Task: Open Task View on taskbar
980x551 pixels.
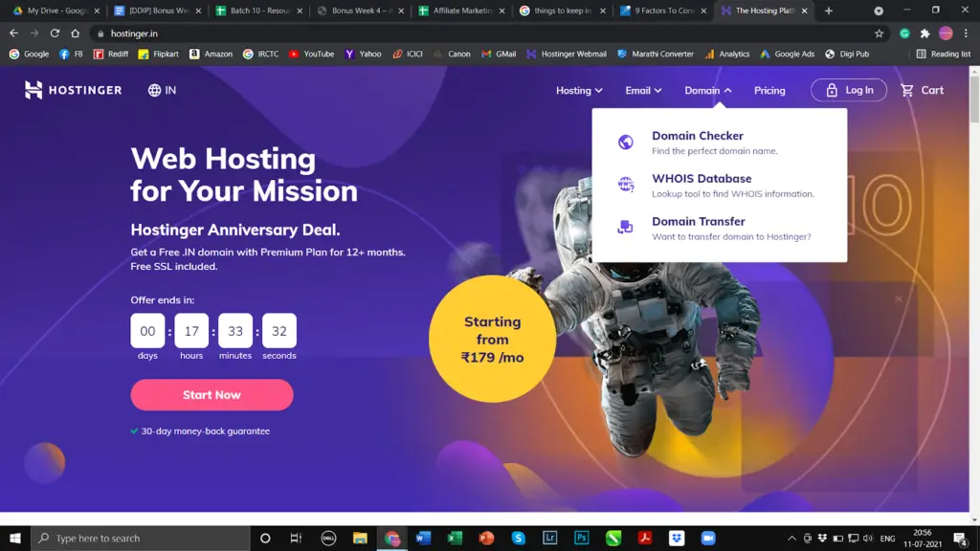Action: (x=297, y=538)
